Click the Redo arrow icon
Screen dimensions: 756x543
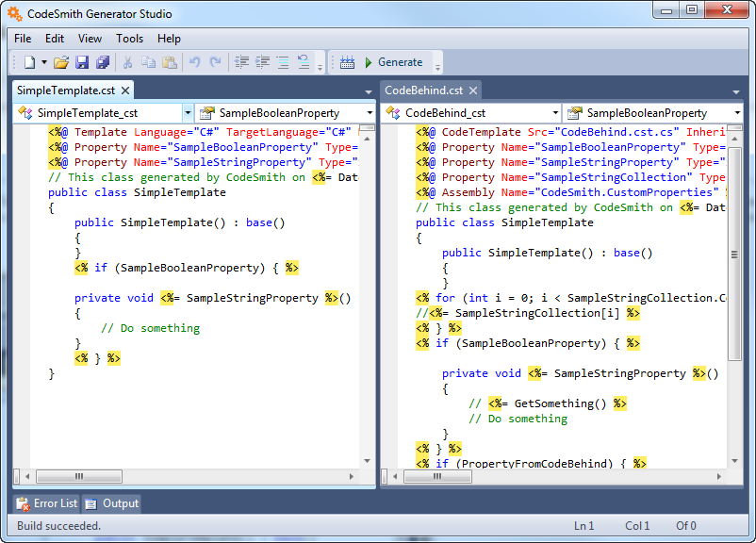point(216,62)
